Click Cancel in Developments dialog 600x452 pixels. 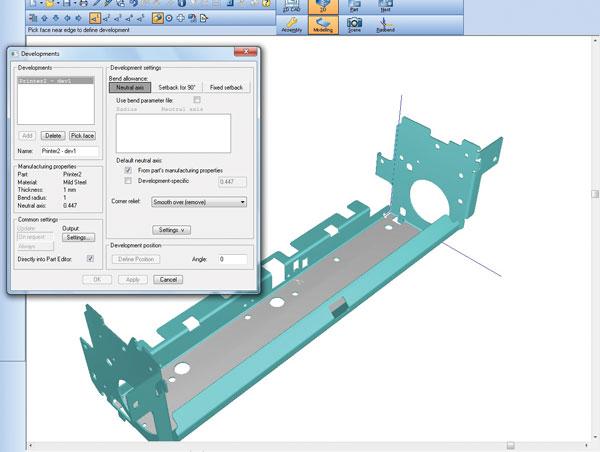pos(168,279)
